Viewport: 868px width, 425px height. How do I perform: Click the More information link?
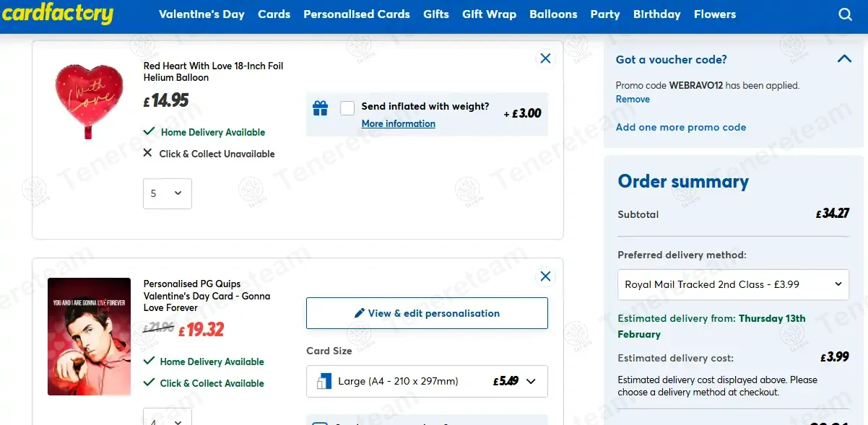coord(399,124)
